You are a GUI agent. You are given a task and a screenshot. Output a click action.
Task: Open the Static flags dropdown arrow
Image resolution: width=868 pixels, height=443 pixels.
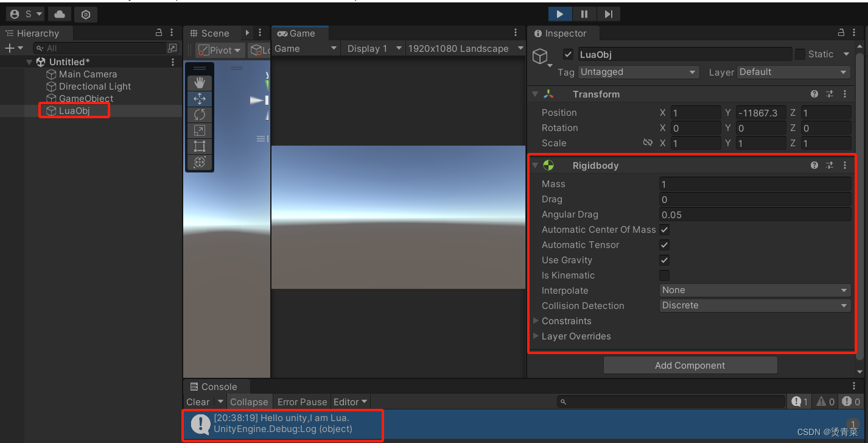846,54
